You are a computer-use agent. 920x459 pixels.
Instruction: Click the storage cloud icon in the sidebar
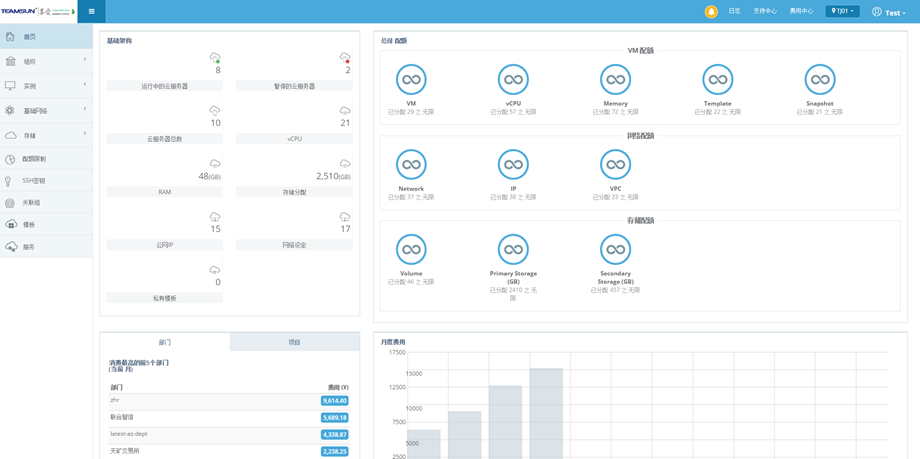point(10,135)
